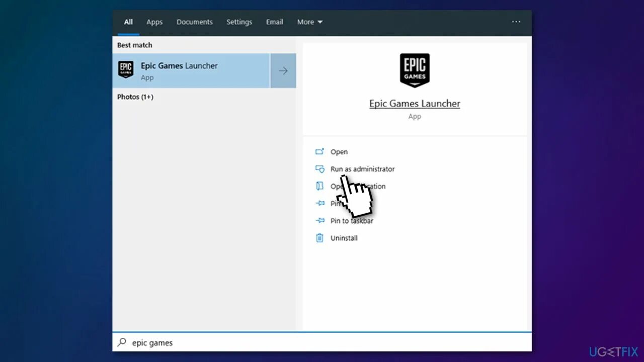Click the large Epic Games logo
Viewport: 644px width, 362px height.
(x=415, y=70)
